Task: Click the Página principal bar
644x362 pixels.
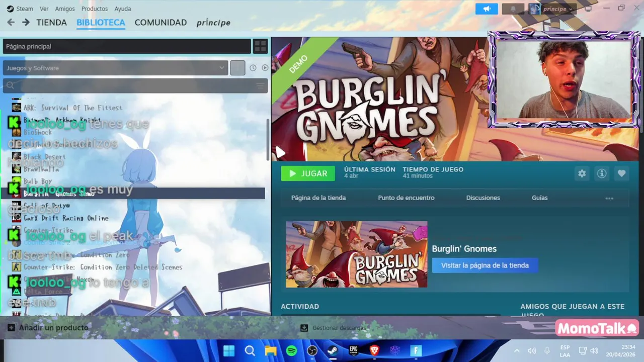Action: (x=127, y=46)
